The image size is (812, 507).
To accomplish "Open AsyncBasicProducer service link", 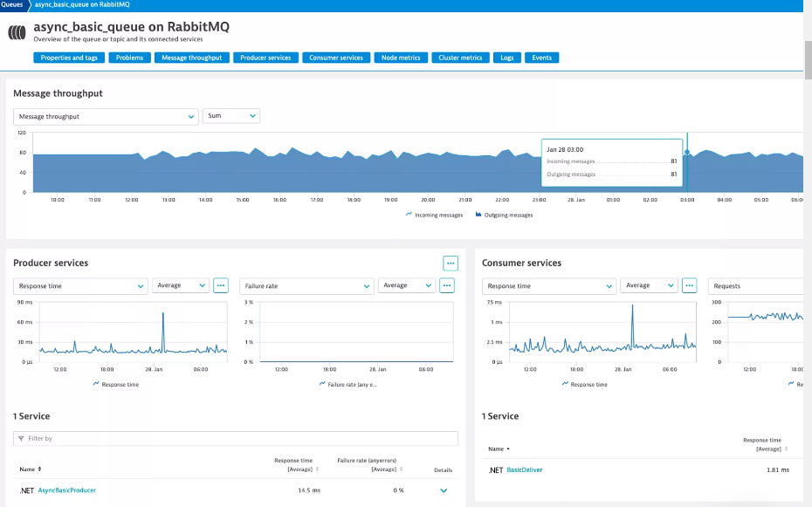I will [67, 490].
